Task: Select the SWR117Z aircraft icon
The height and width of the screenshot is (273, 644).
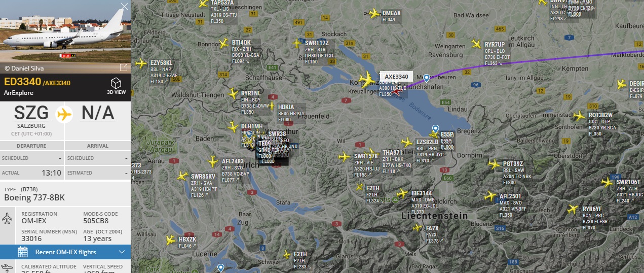Action: pyautogui.click(x=297, y=43)
